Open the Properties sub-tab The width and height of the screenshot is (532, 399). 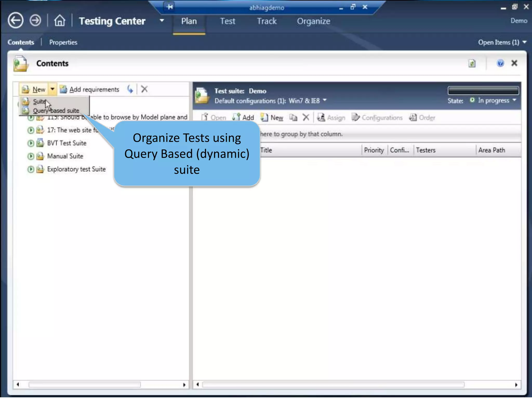coord(63,42)
